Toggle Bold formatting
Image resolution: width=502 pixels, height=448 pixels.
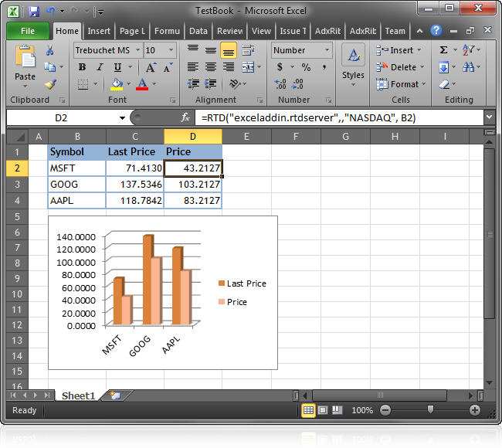82,67
